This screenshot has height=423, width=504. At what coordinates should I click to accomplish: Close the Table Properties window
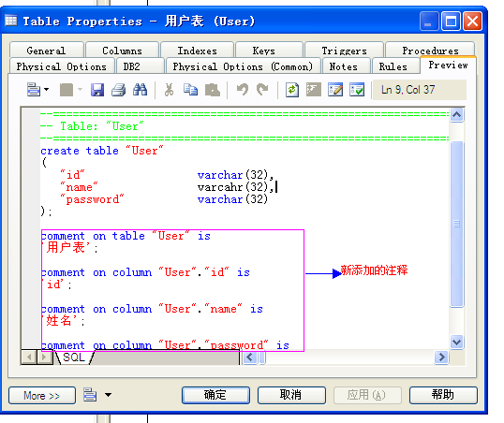[x=472, y=22]
